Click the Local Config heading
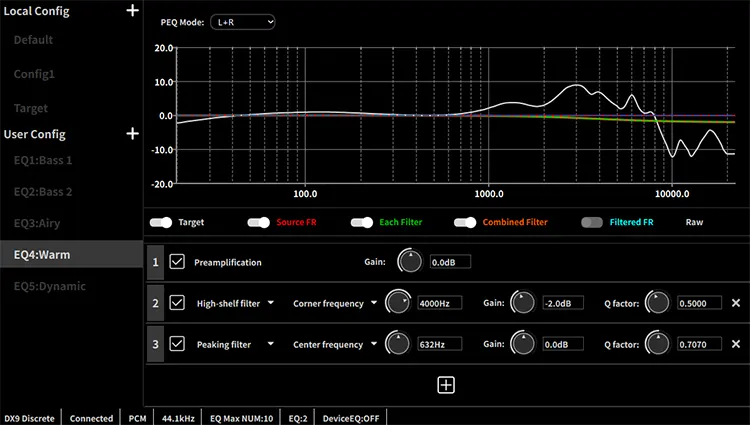 (36, 11)
